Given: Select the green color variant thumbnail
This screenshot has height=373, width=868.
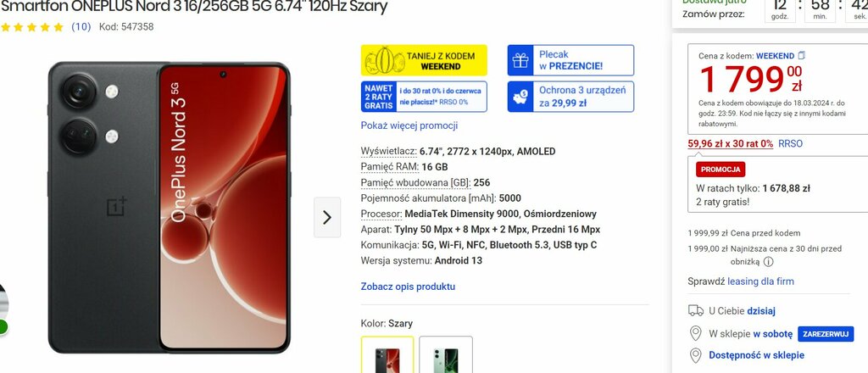Looking at the screenshot, I should [446, 354].
